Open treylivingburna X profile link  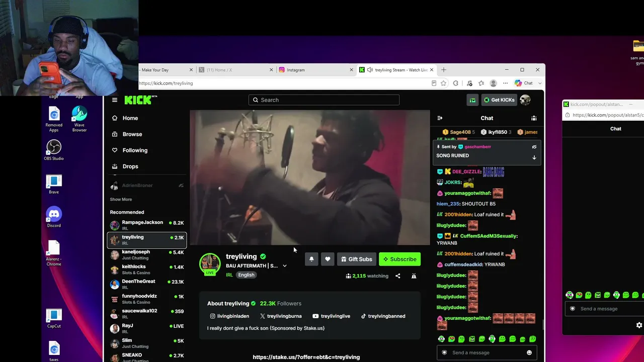point(281,316)
